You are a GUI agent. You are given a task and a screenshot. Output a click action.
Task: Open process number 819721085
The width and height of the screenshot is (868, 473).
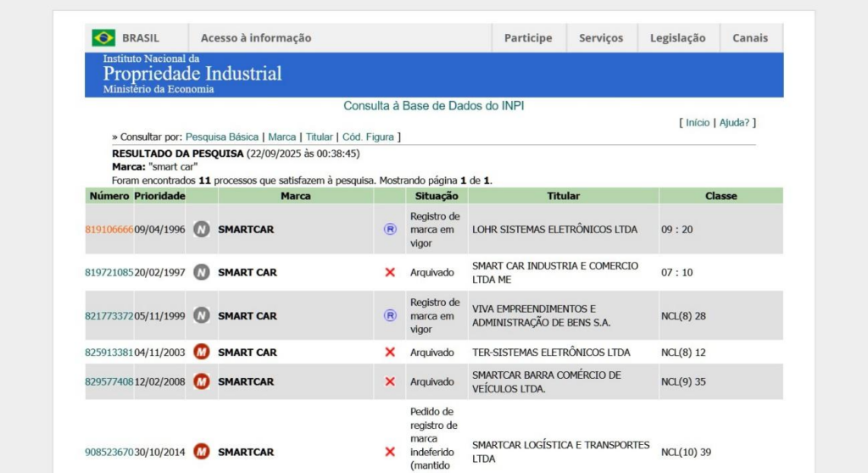pyautogui.click(x=109, y=272)
